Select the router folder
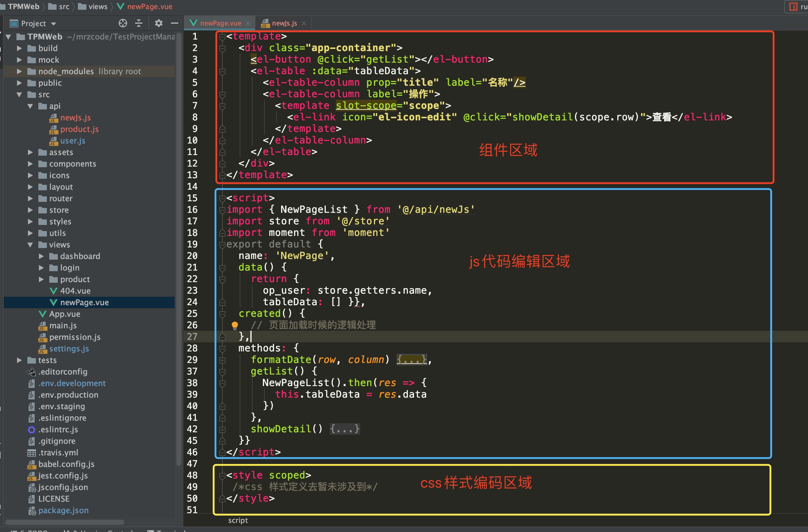The image size is (808, 532). pos(61,199)
